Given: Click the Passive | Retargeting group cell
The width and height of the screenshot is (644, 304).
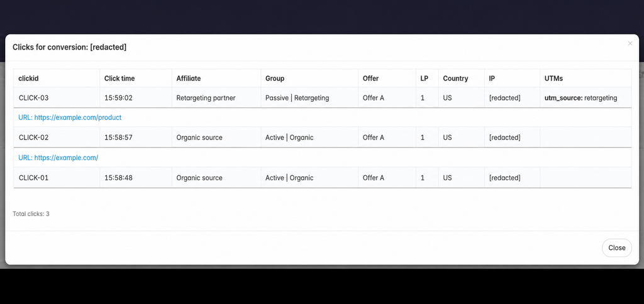Looking at the screenshot, I should 309,98.
